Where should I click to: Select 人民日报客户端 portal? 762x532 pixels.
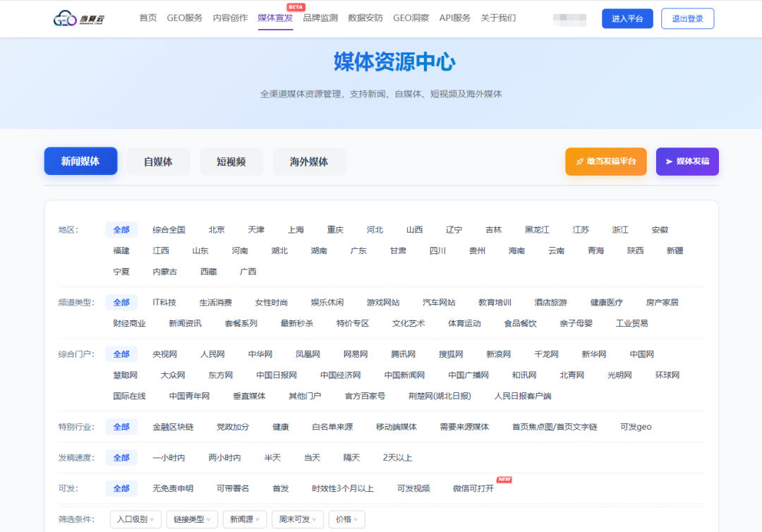(x=523, y=396)
